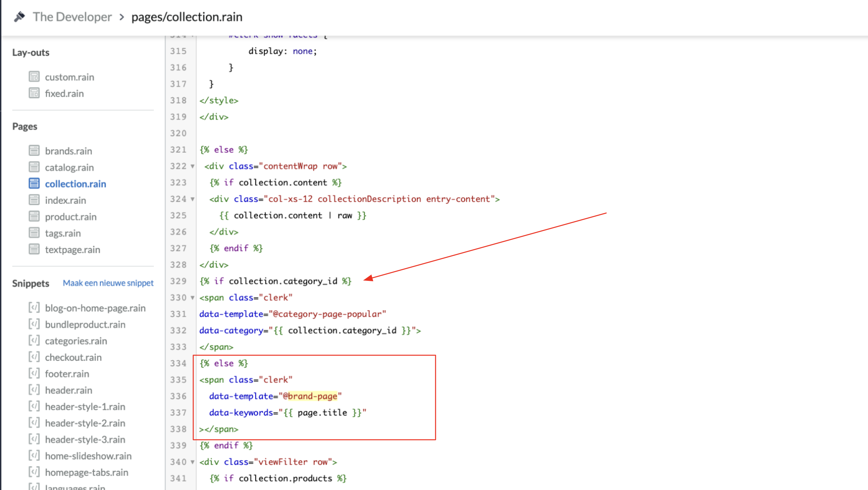Click the fixed.rain layout file icon
The height and width of the screenshot is (490, 868).
(34, 93)
